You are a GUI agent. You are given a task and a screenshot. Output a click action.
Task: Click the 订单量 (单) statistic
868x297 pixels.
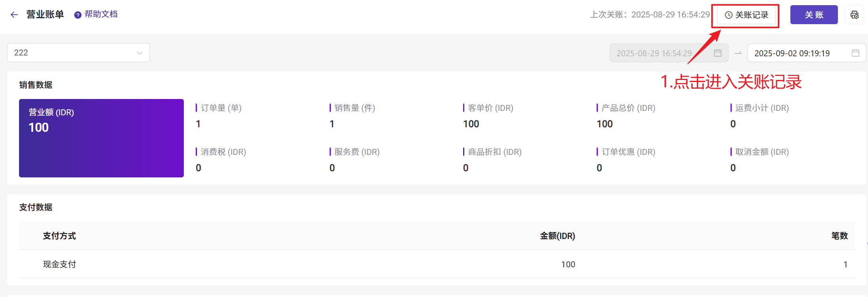pyautogui.click(x=219, y=116)
